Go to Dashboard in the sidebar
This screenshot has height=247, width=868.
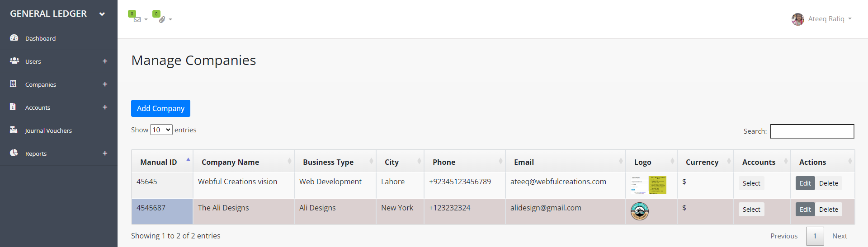click(x=40, y=38)
